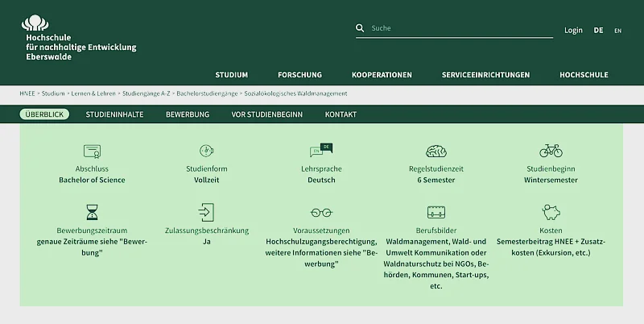Switch site language to EN
Viewport: 644px width, 324px height.
tap(617, 31)
